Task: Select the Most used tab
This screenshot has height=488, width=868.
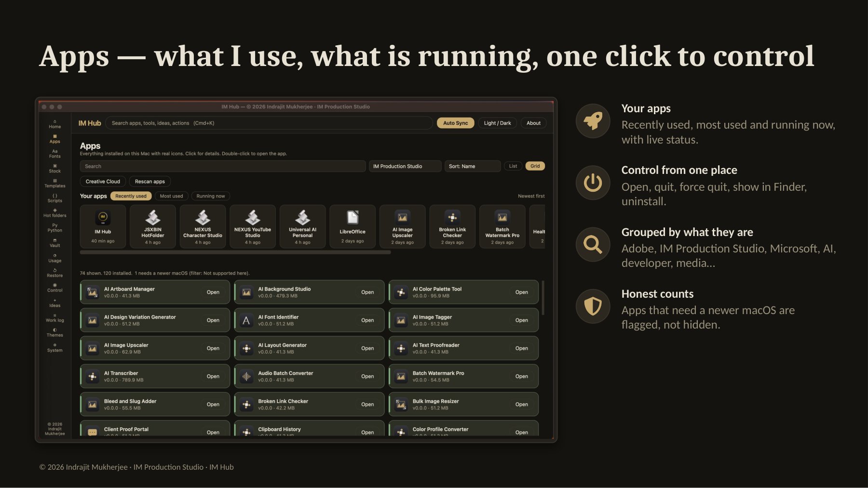Action: (x=171, y=196)
